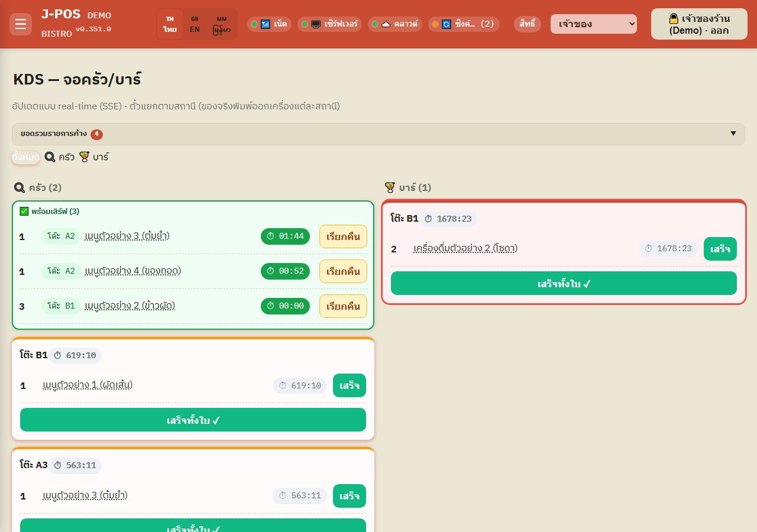This screenshot has height=532, width=757.
Task: Log out via เจ้าของร้าน (Demo) · ออก button
Action: (699, 24)
